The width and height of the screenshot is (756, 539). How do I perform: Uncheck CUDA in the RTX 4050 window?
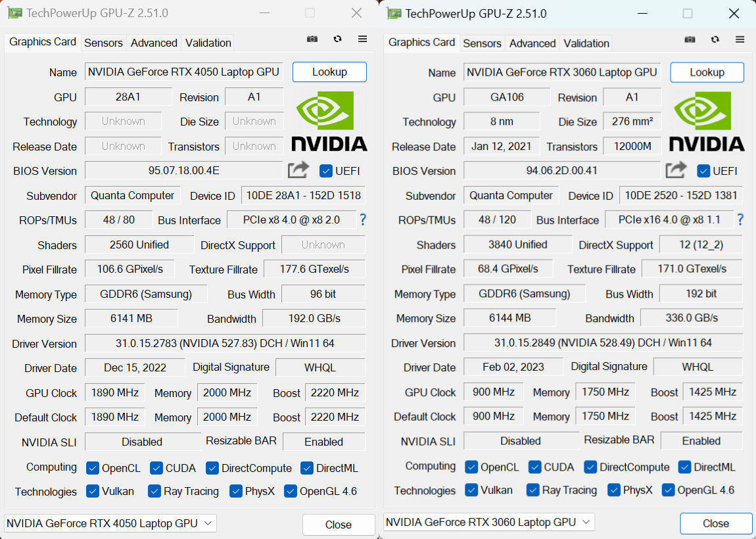click(156, 468)
